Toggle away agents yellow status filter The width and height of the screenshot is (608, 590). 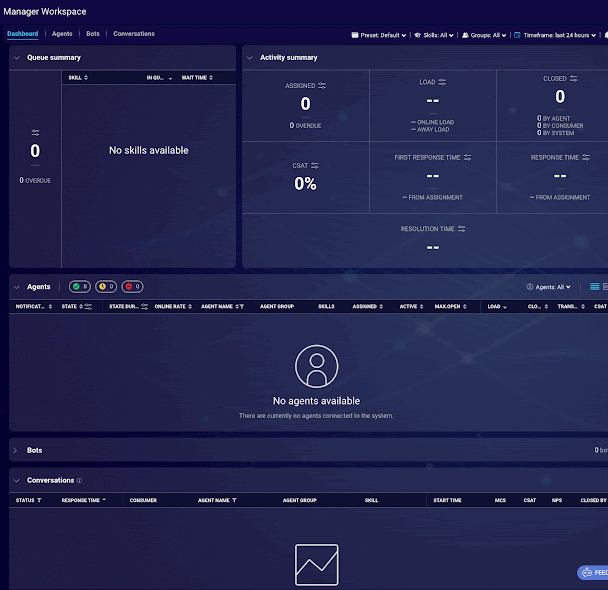click(106, 286)
